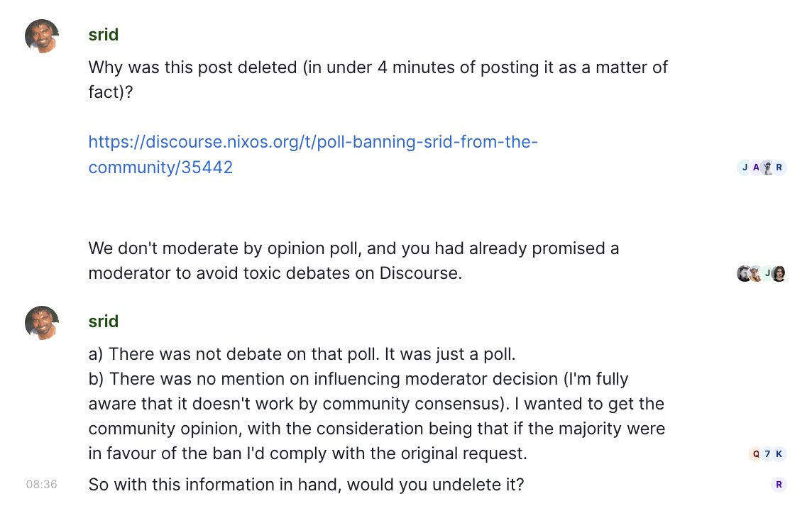Viewport: 812px width, 528px height.
Task: Select the "So with this information in hand" message
Action: pos(306,485)
